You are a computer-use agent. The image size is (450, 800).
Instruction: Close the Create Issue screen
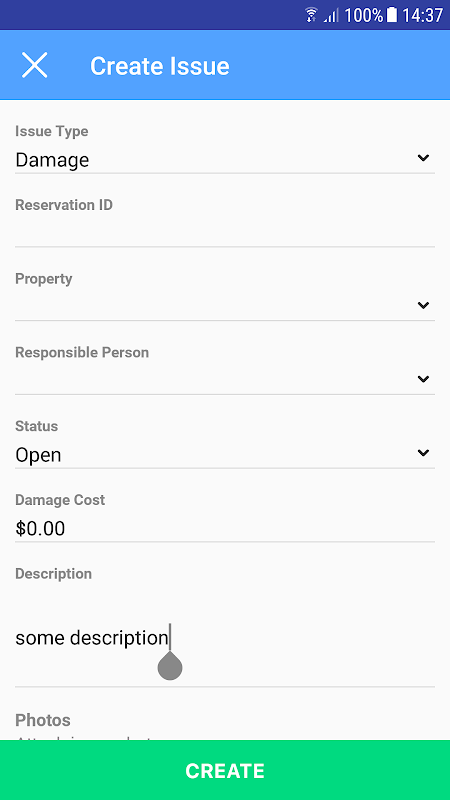tap(34, 65)
